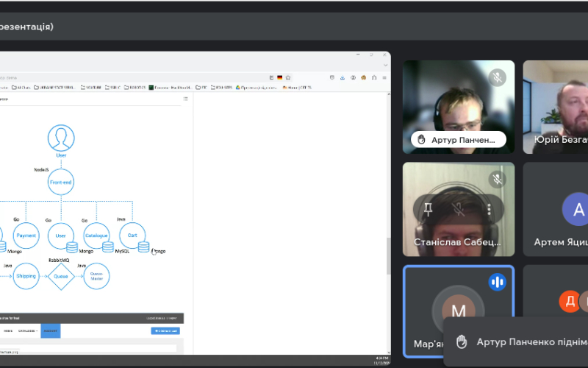The image size is (588, 368).
Task: Click the Logout link in the shop header
Action: point(173,318)
